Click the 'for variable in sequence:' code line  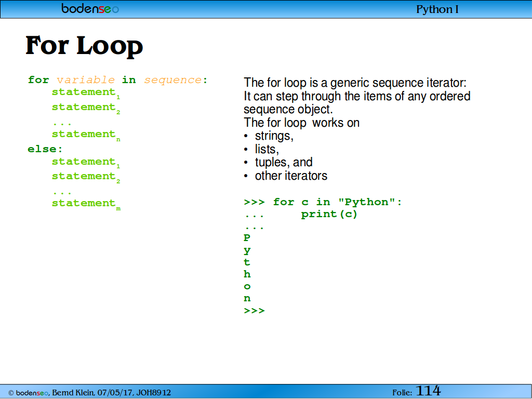coord(117,80)
